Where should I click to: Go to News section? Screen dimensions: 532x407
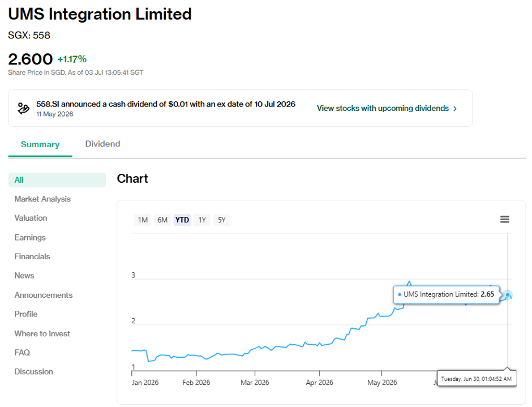[24, 275]
